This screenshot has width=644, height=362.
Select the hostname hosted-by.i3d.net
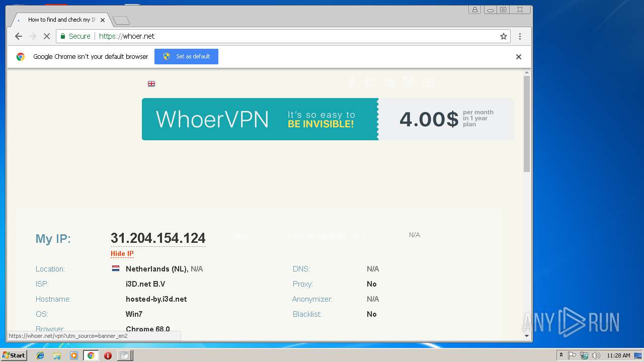[156, 299]
